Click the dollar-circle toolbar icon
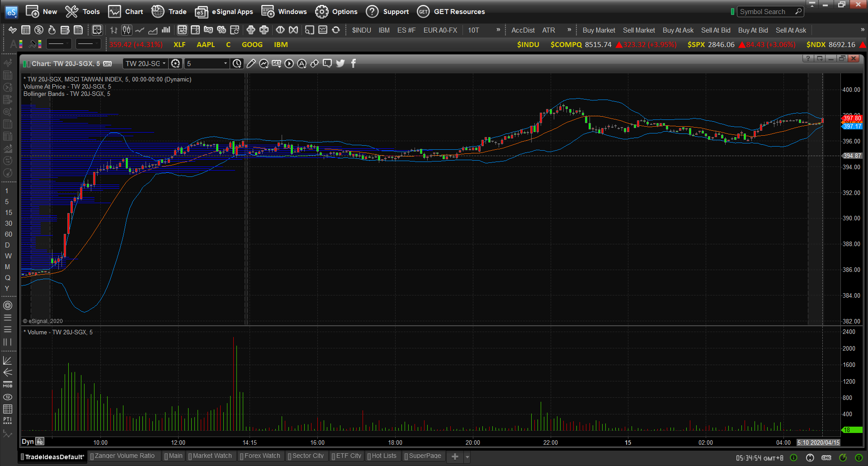Screen dimensions: 868x466 pyautogui.click(x=39, y=30)
